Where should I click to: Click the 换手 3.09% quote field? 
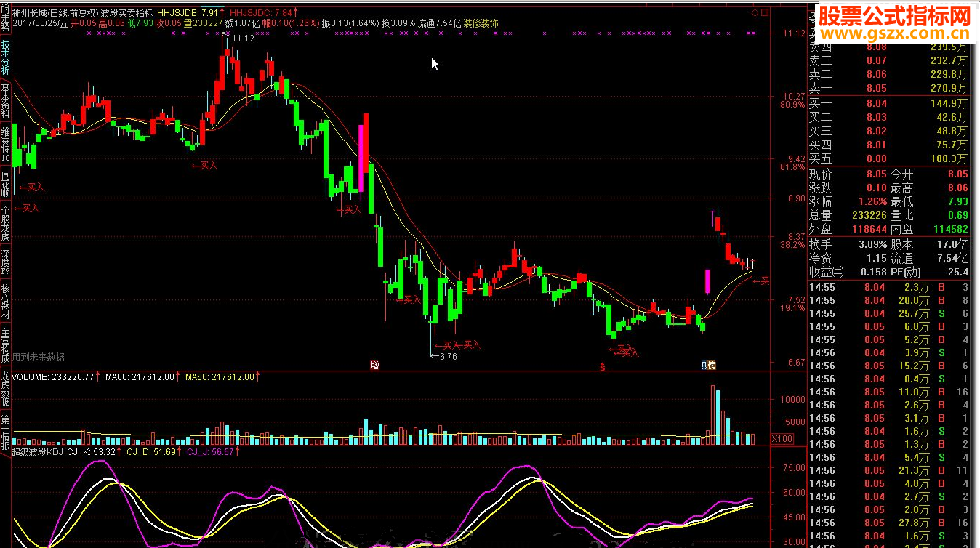pyautogui.click(x=848, y=245)
